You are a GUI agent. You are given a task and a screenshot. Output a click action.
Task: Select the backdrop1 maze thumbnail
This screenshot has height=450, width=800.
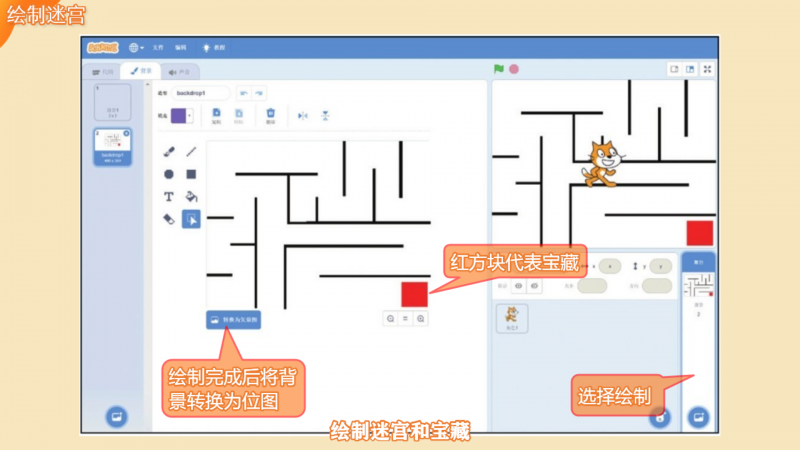(112, 147)
